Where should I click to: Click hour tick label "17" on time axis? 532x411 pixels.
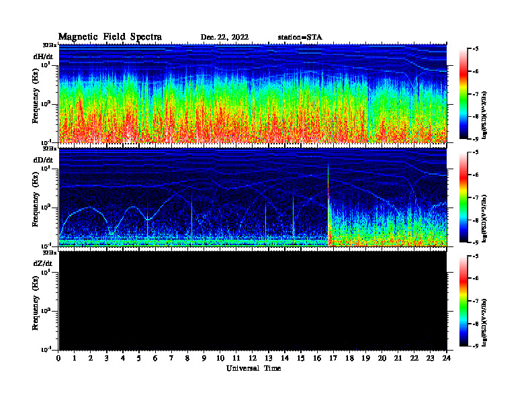click(x=333, y=359)
